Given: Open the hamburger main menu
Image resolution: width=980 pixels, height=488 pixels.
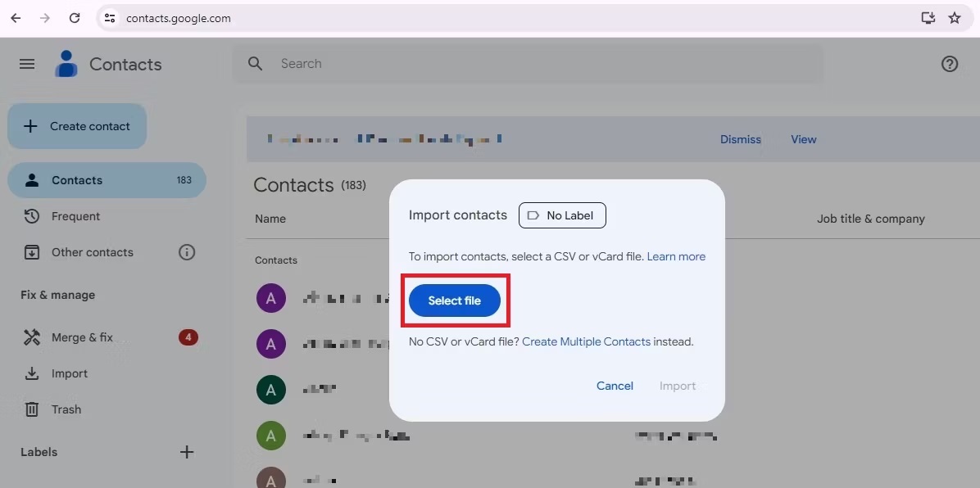Looking at the screenshot, I should tap(27, 64).
